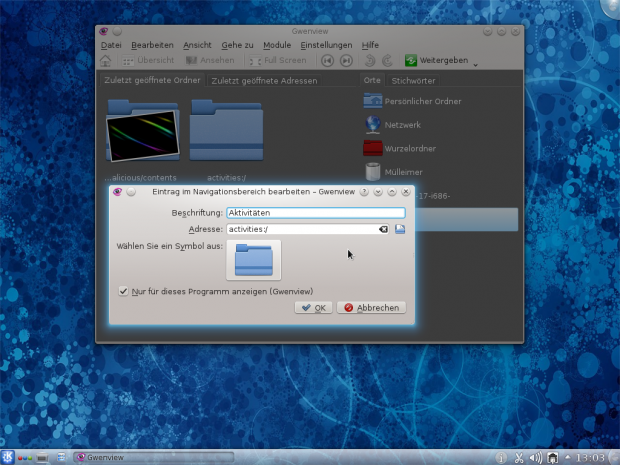This screenshot has width=620, height=465.
Task: Open the Einstellungen menu
Action: point(327,45)
